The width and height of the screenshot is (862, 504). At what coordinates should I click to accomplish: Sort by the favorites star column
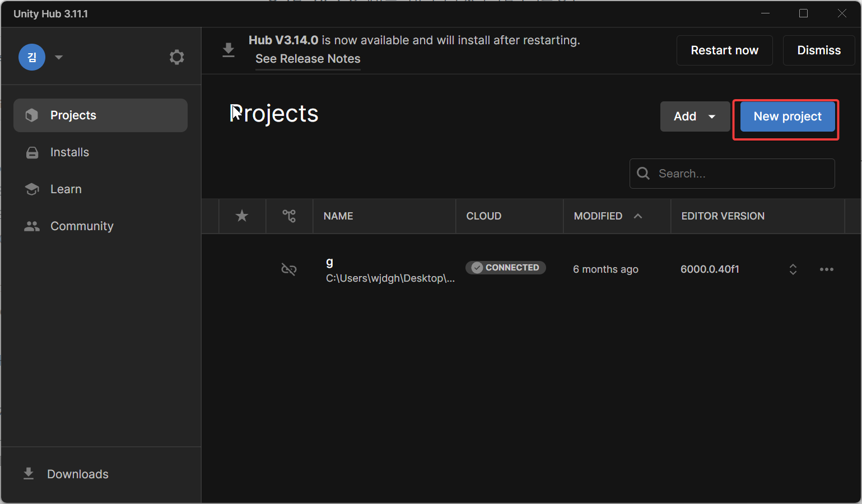[242, 216]
